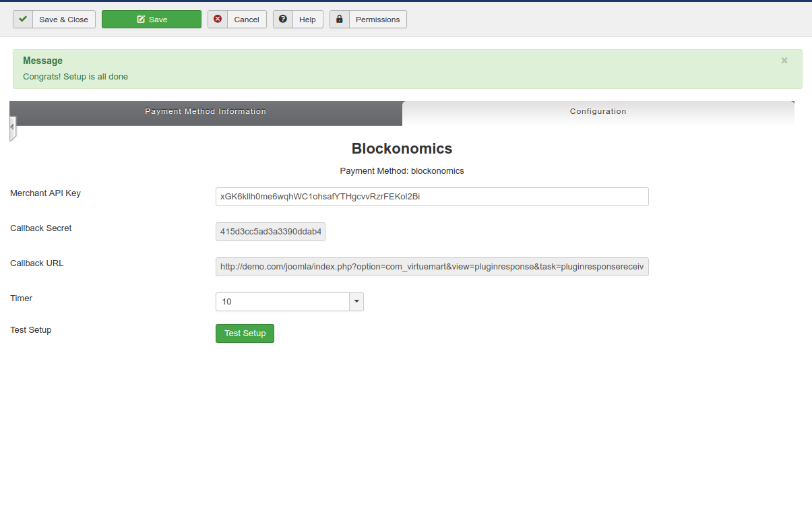Image resolution: width=812 pixels, height=512 pixels.
Task: Click the red Cancel cross icon
Action: [218, 20]
